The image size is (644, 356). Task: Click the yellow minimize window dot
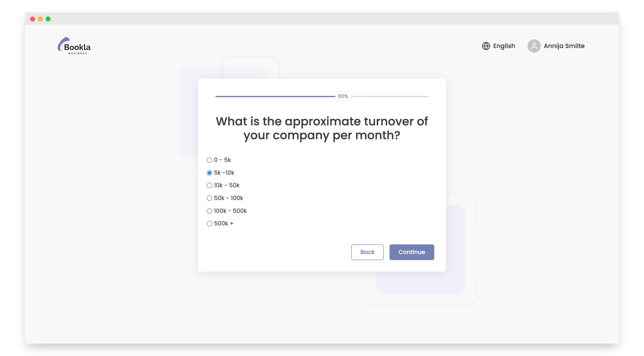[x=40, y=19]
